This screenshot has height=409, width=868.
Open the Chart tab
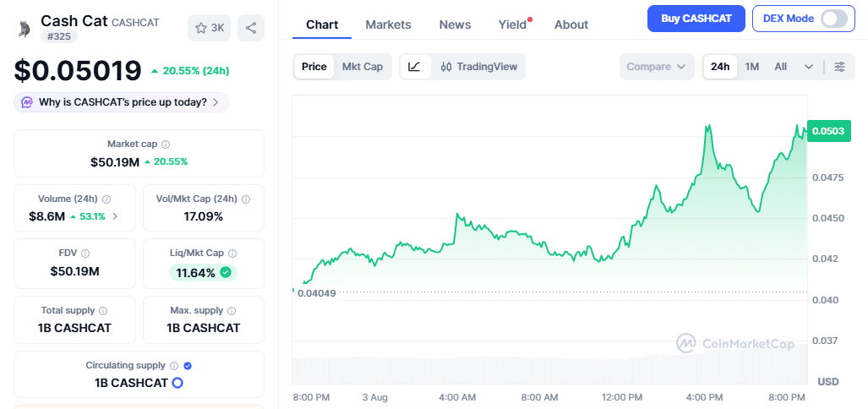tap(322, 25)
